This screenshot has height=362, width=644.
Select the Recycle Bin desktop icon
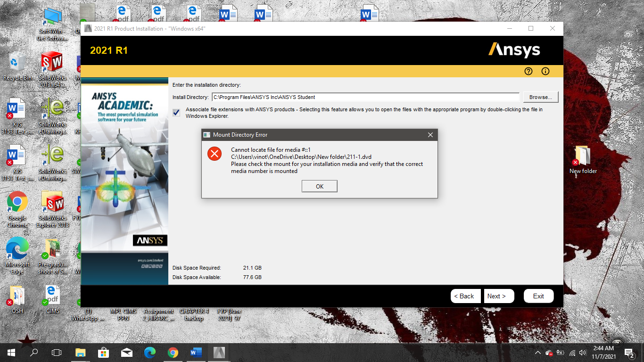[x=17, y=66]
